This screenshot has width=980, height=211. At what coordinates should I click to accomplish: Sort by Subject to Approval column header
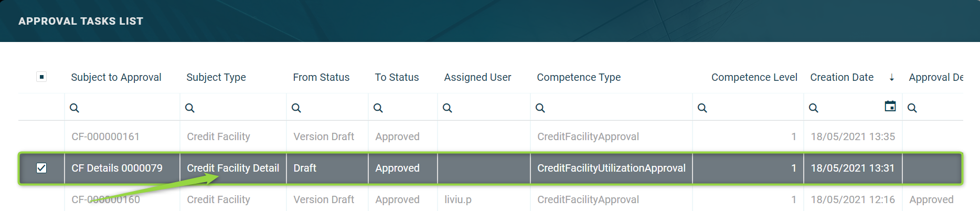tap(116, 77)
